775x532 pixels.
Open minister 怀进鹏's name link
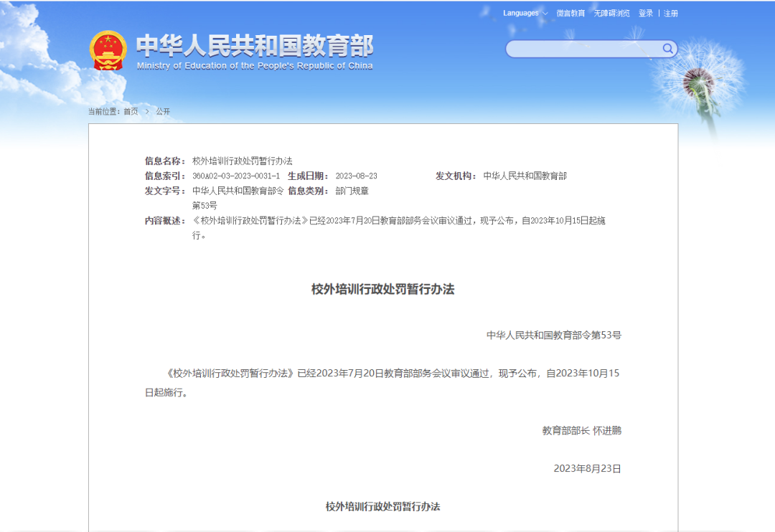pyautogui.click(x=607, y=431)
